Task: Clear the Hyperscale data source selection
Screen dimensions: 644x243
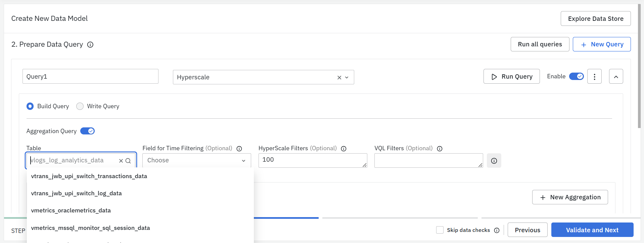Action: tap(339, 78)
